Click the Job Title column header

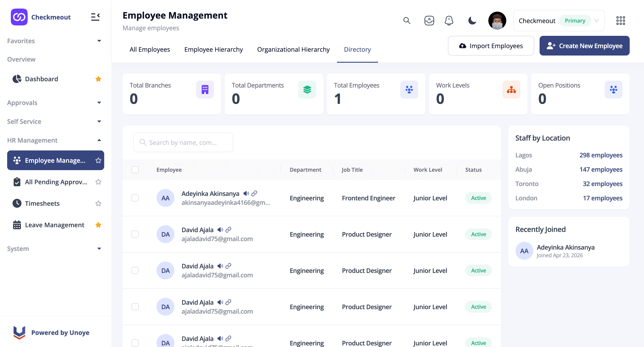[352, 169]
